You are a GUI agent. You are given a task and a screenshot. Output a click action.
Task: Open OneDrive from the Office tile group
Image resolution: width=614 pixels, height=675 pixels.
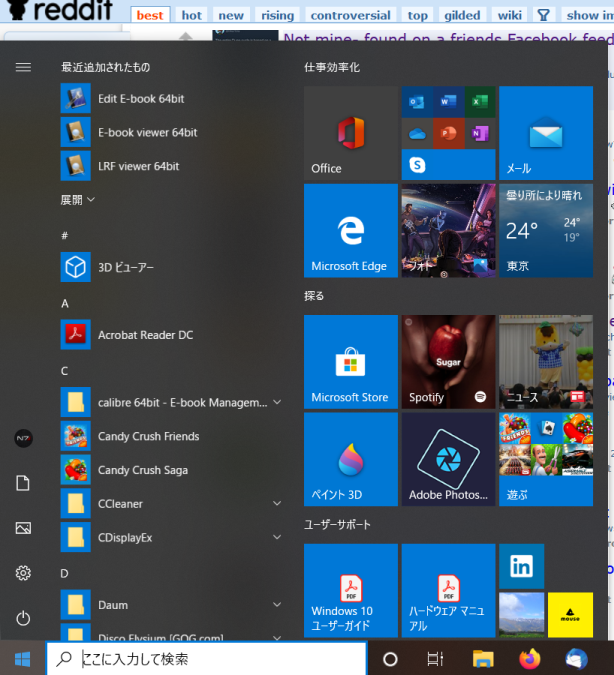[x=417, y=133]
